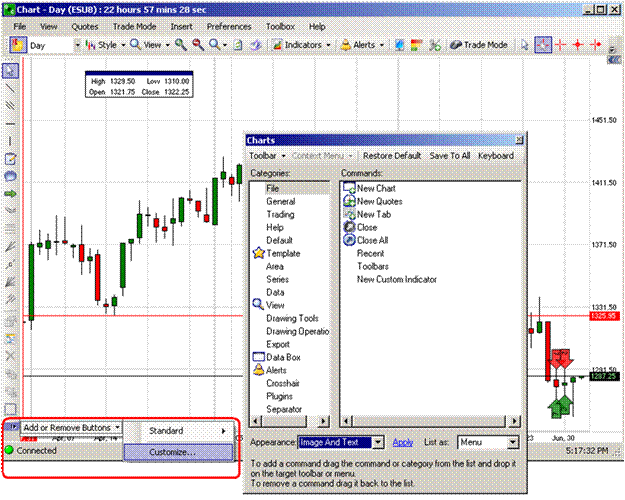This screenshot has height=500, width=625.
Task: Open the Trade Mode menu in the menu bar
Action: pyautogui.click(x=134, y=27)
